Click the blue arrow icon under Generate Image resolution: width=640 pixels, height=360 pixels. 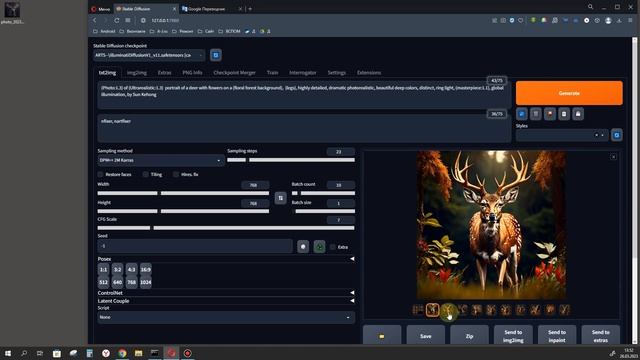(x=522, y=114)
